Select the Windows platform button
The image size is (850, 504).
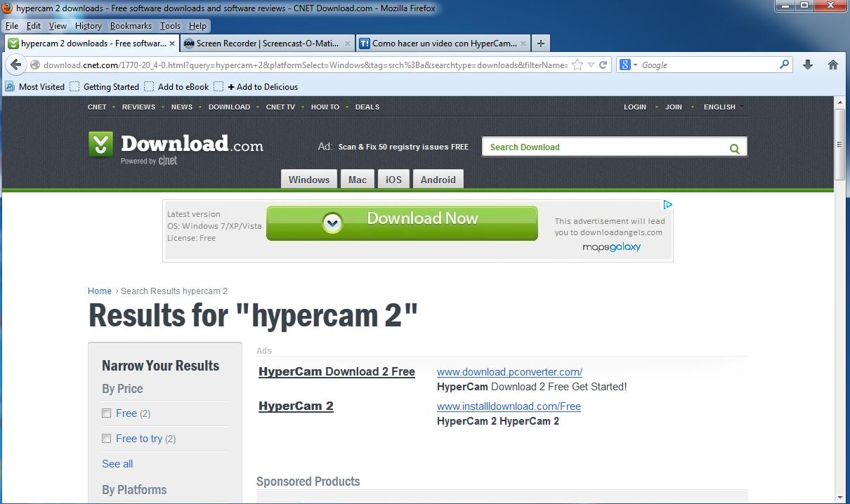(308, 179)
